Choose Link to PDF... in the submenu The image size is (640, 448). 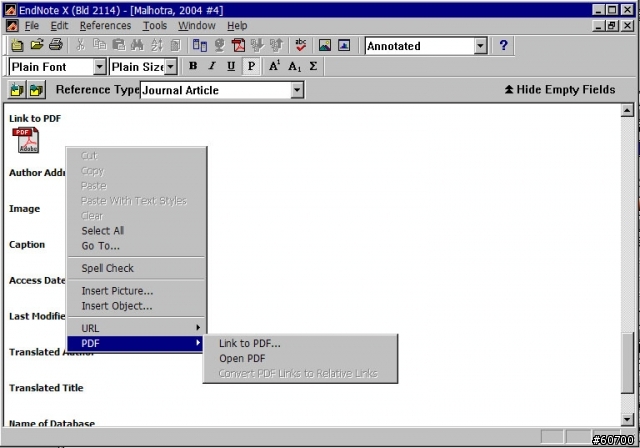click(300, 343)
